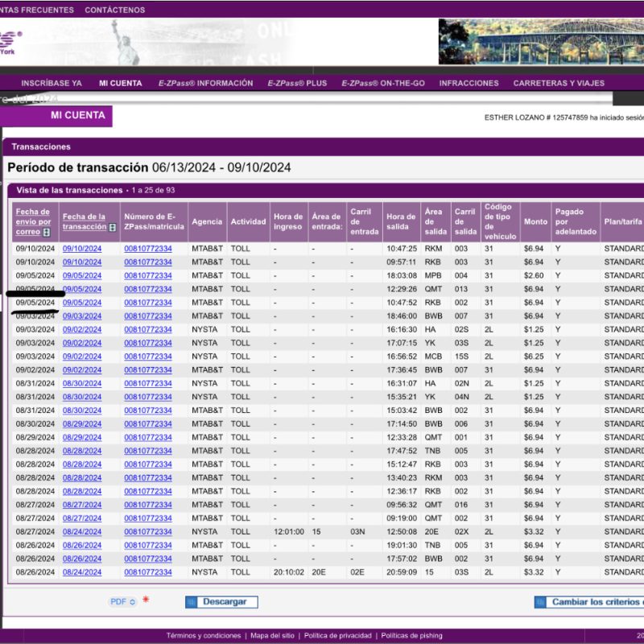Open the CARRETERAS Y VIAJES menu
The width and height of the screenshot is (644, 644).
point(559,84)
